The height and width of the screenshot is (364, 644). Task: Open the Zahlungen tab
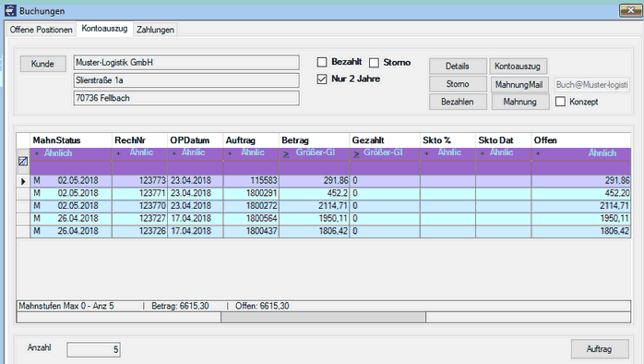pos(155,30)
